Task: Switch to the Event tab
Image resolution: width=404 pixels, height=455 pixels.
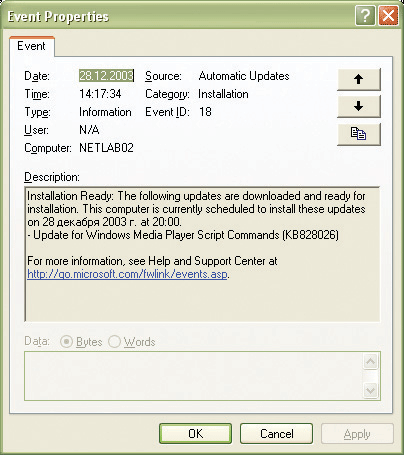Action: coord(31,46)
